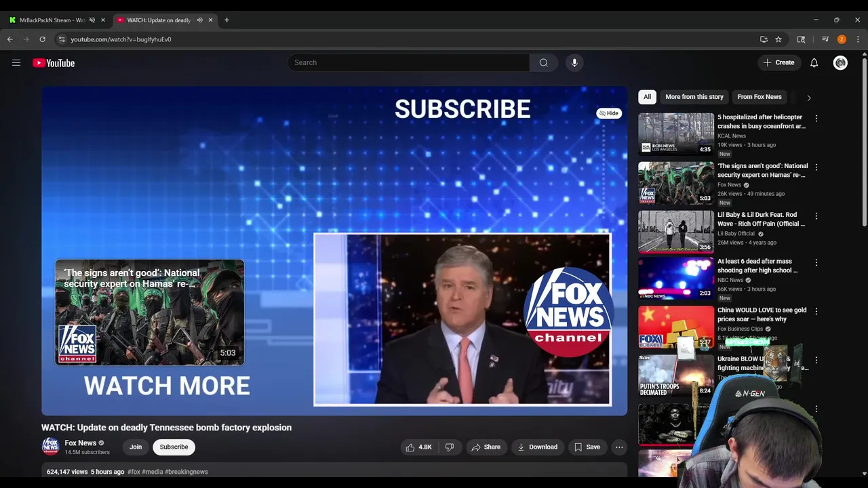Open the notifications bell

[x=814, y=62]
